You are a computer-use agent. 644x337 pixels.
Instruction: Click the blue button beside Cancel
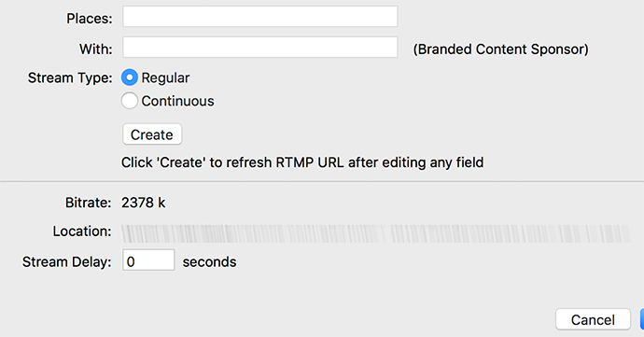point(642,320)
